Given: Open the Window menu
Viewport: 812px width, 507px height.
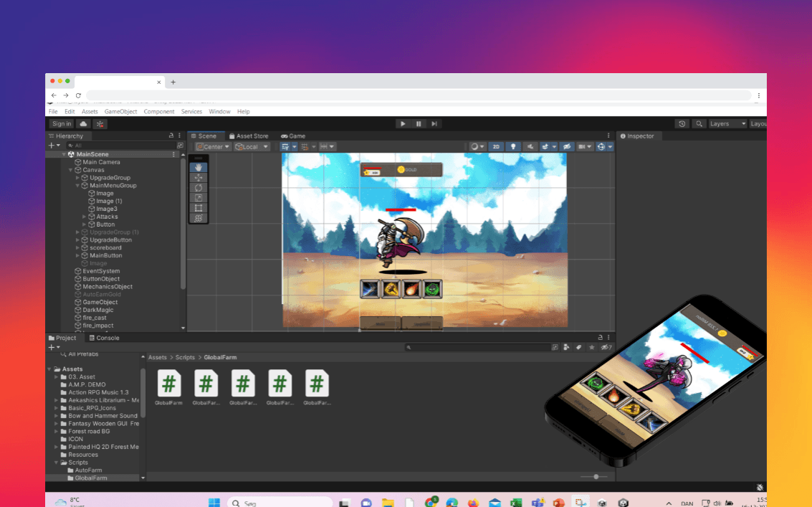Looking at the screenshot, I should coord(219,111).
